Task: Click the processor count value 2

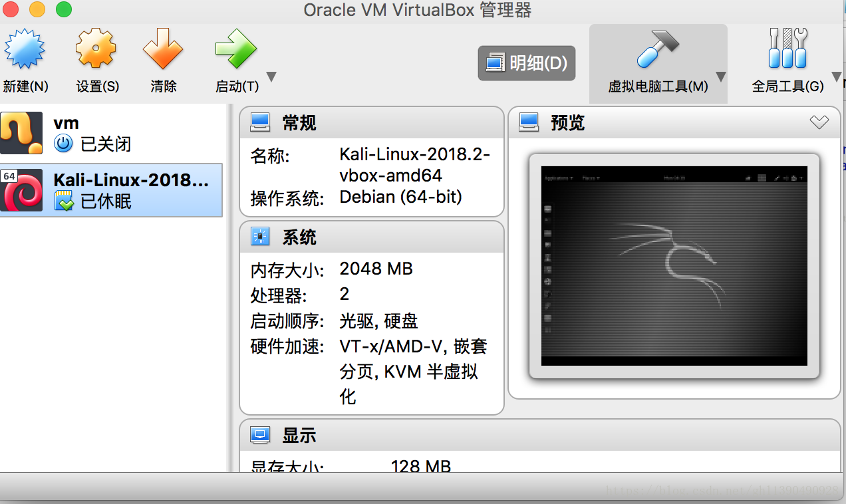Action: coord(344,294)
